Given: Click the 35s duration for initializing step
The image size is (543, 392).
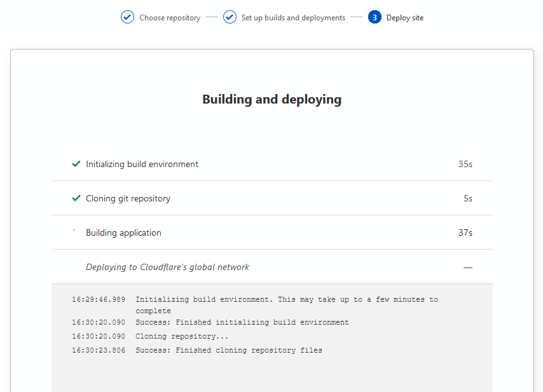Looking at the screenshot, I should (x=465, y=164).
